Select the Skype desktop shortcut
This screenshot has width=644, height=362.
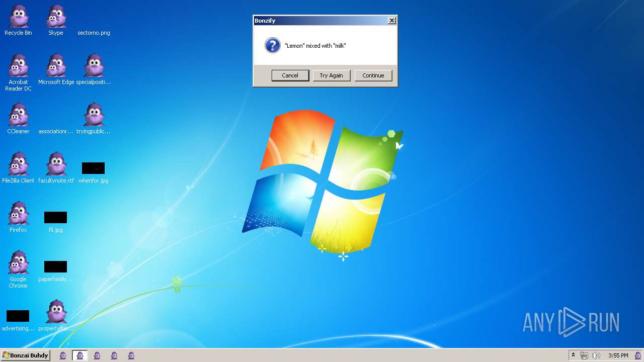point(56,21)
